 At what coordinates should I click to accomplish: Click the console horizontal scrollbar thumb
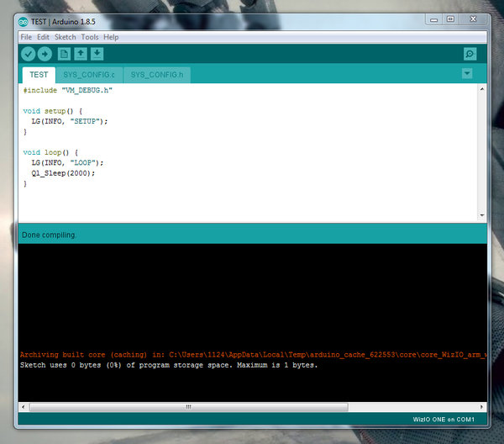coord(189,407)
